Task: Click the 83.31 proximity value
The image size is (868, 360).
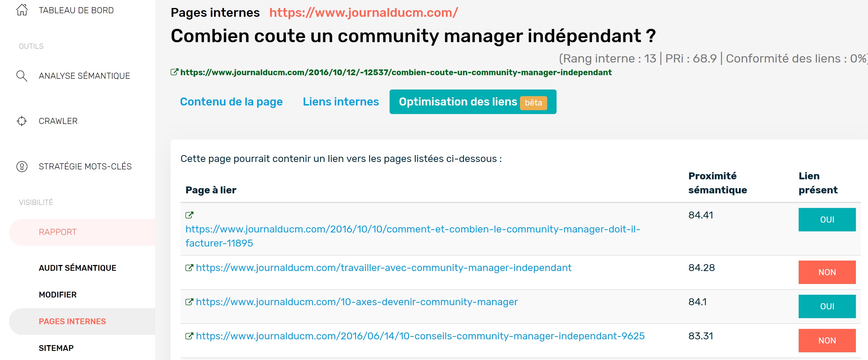Action: (700, 336)
